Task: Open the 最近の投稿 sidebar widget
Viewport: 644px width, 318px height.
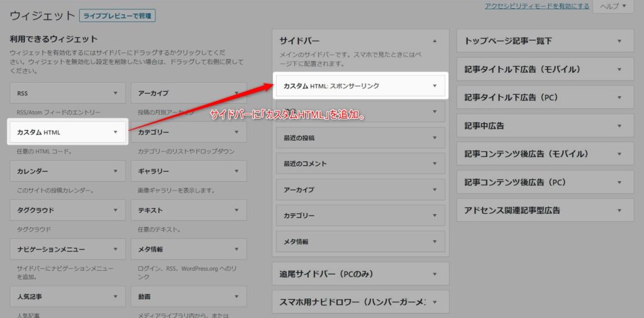Action: 360,138
